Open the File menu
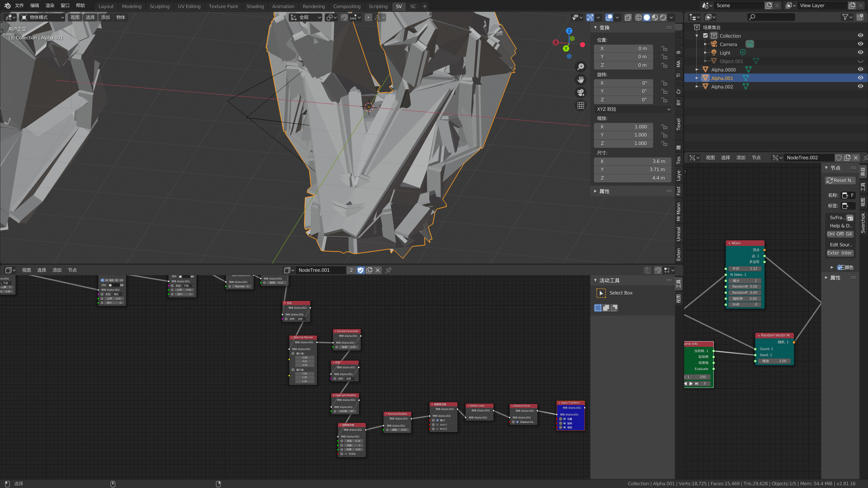The width and height of the screenshot is (868, 488). (20, 6)
